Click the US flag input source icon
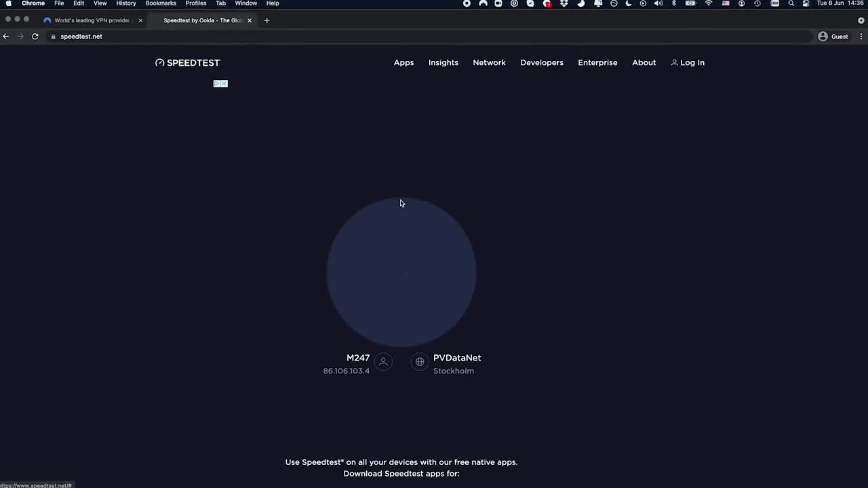 [726, 3]
